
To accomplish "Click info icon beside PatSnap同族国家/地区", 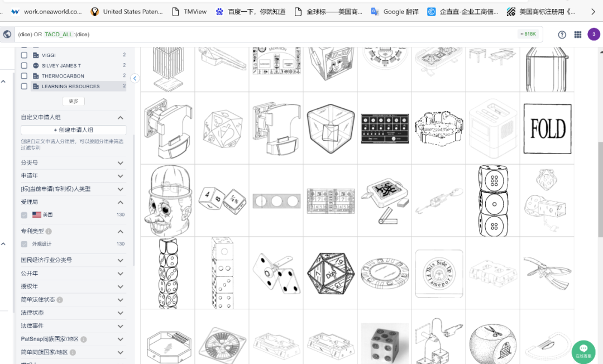I will 83,339.
